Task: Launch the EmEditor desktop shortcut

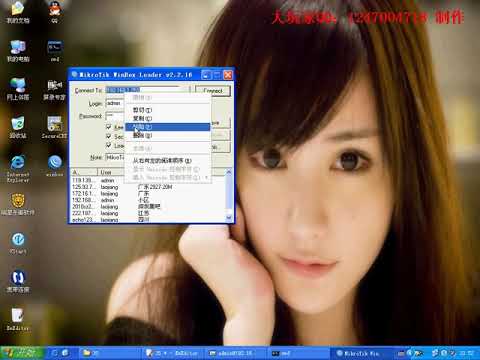Action: pos(18,319)
